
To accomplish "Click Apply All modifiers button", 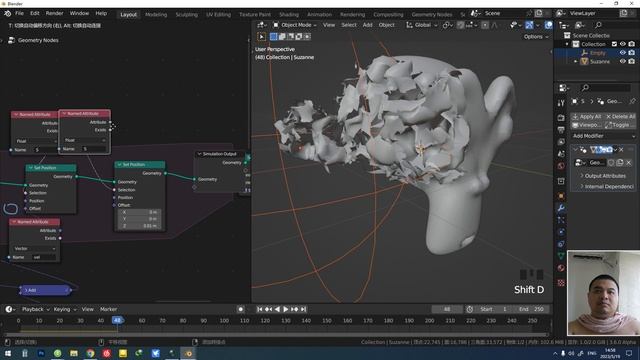I will click(587, 117).
